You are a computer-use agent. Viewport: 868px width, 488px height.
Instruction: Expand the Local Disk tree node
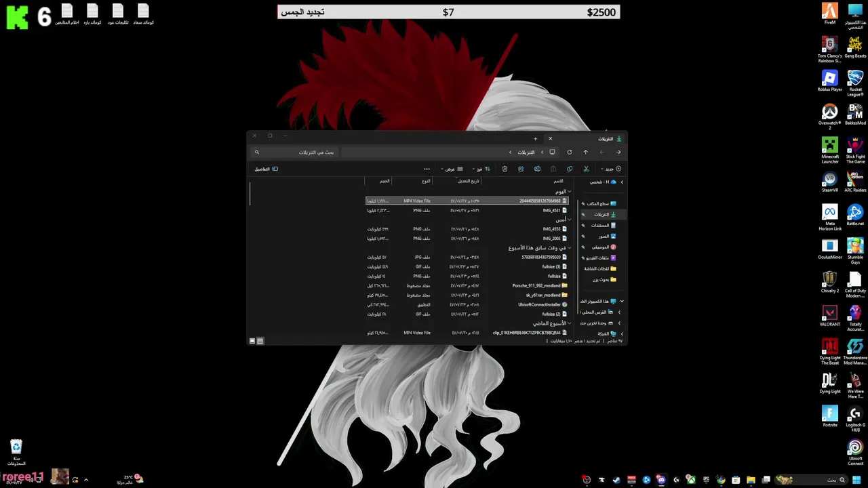pos(619,312)
